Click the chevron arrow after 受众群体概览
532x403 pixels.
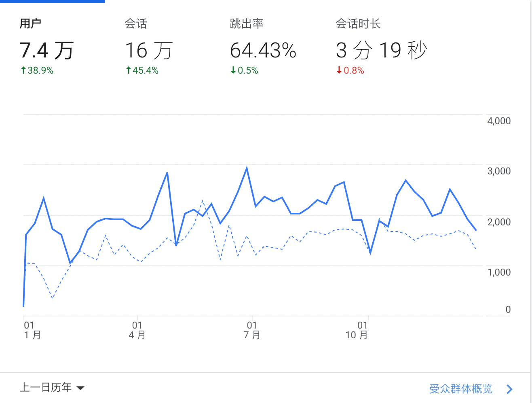point(509,389)
